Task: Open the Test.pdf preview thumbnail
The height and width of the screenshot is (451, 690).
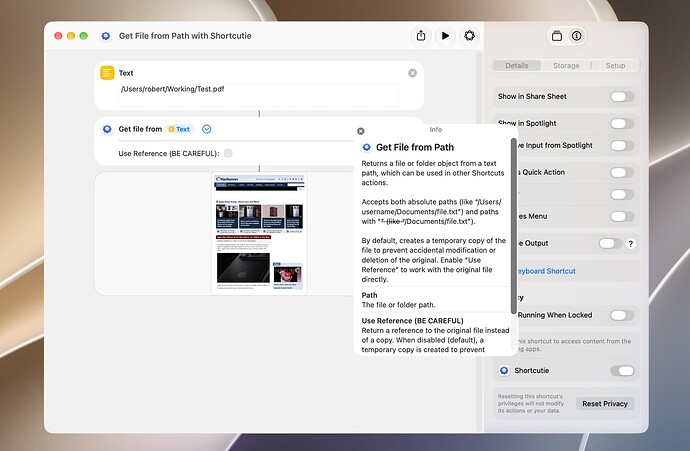Action: (259, 234)
